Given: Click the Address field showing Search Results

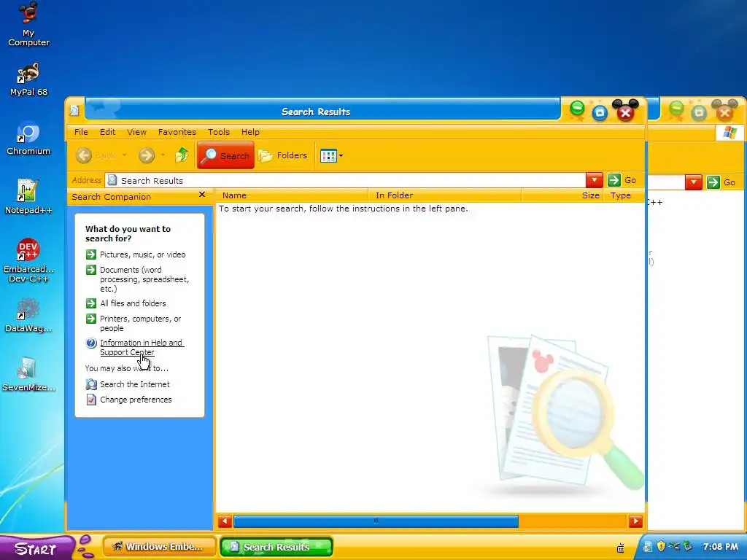Looking at the screenshot, I should click(345, 181).
